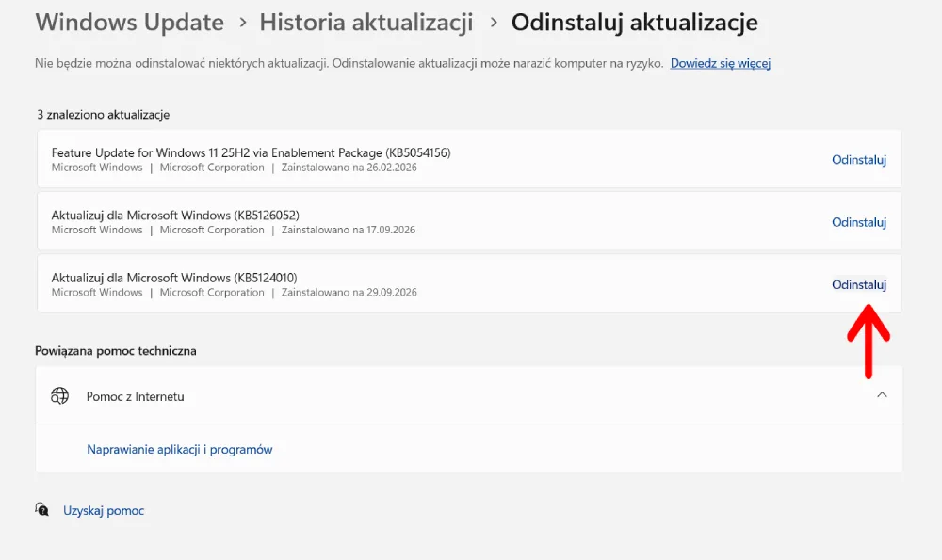Click Odinstaluj for KB5124010 update
The width and height of the screenshot is (942, 560).
point(859,284)
